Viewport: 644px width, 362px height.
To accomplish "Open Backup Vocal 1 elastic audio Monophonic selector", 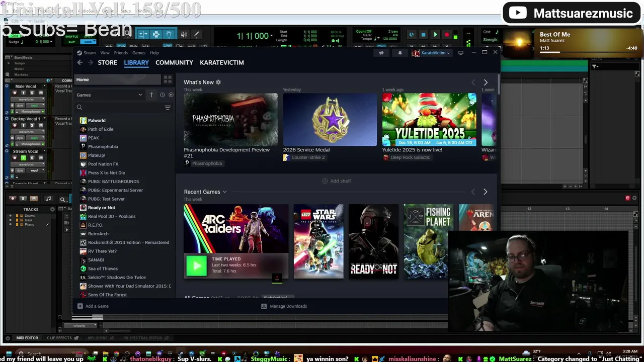I will (31, 144).
